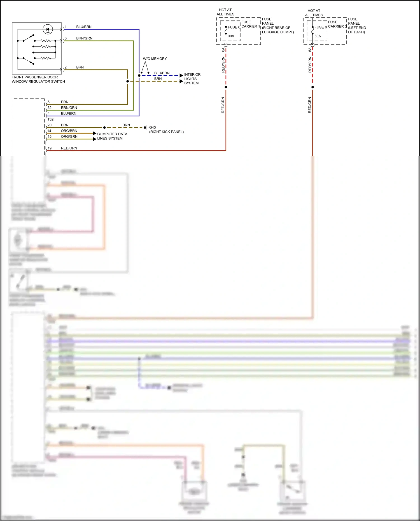This screenshot has height=521, width=420.
Task: Click the (RIGHT KICK PANEL) text
Action: pos(167,132)
